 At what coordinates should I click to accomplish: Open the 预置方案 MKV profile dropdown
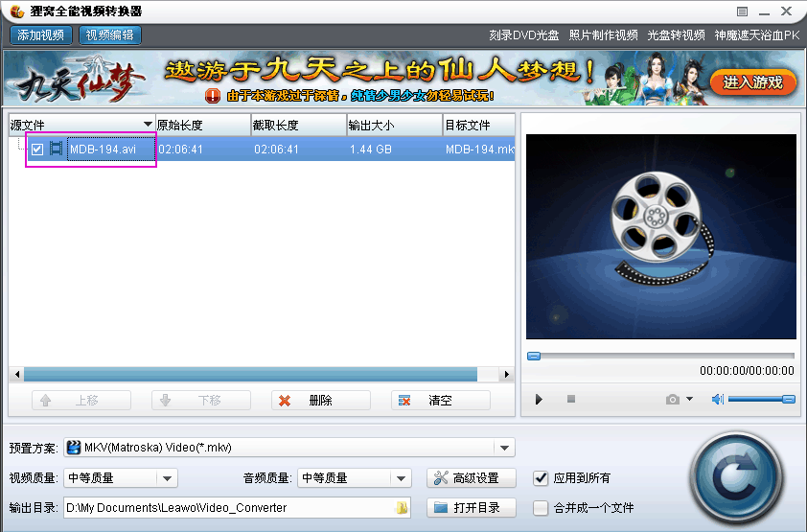pos(504,448)
